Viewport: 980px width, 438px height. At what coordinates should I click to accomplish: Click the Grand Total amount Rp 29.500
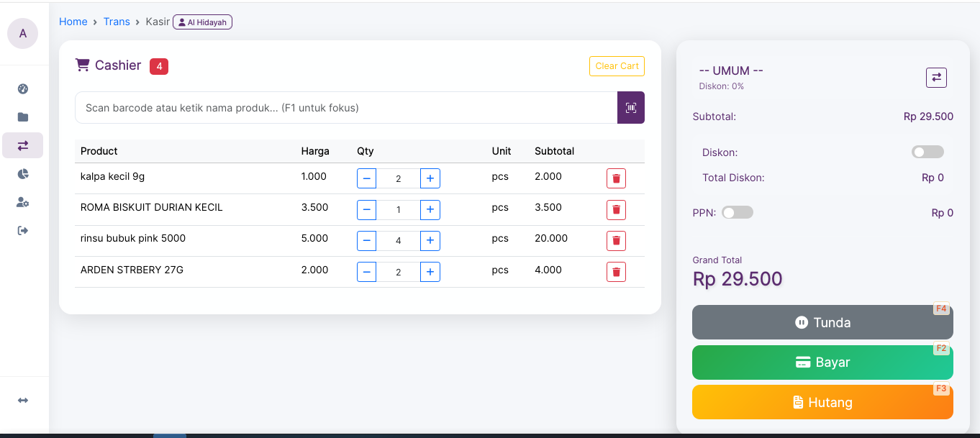pos(738,279)
